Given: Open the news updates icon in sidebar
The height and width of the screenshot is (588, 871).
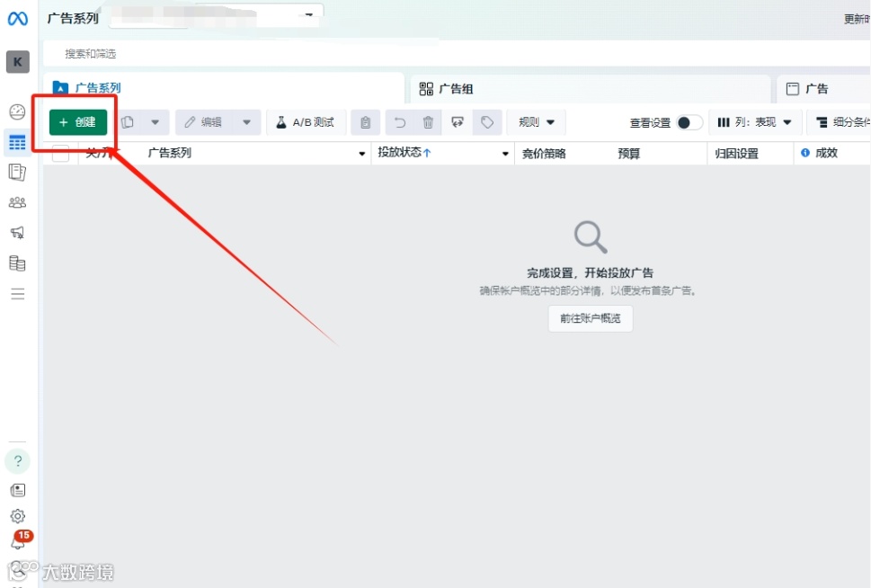Looking at the screenshot, I should [18, 490].
